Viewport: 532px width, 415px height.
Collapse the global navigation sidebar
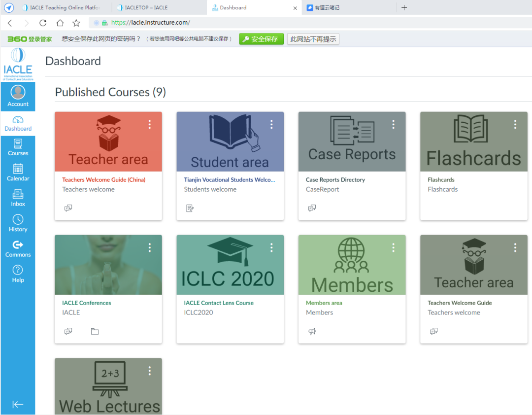point(18,405)
